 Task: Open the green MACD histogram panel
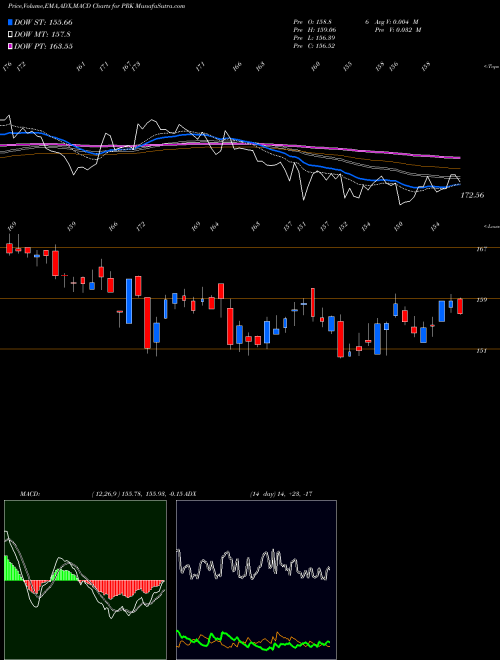tap(85, 580)
